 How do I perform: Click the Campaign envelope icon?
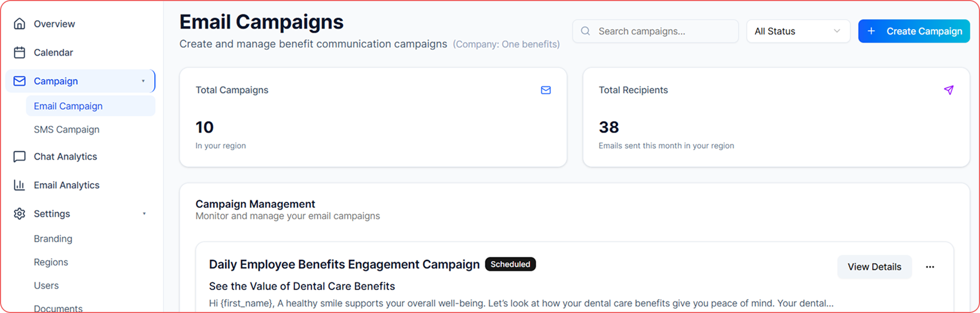(x=20, y=81)
